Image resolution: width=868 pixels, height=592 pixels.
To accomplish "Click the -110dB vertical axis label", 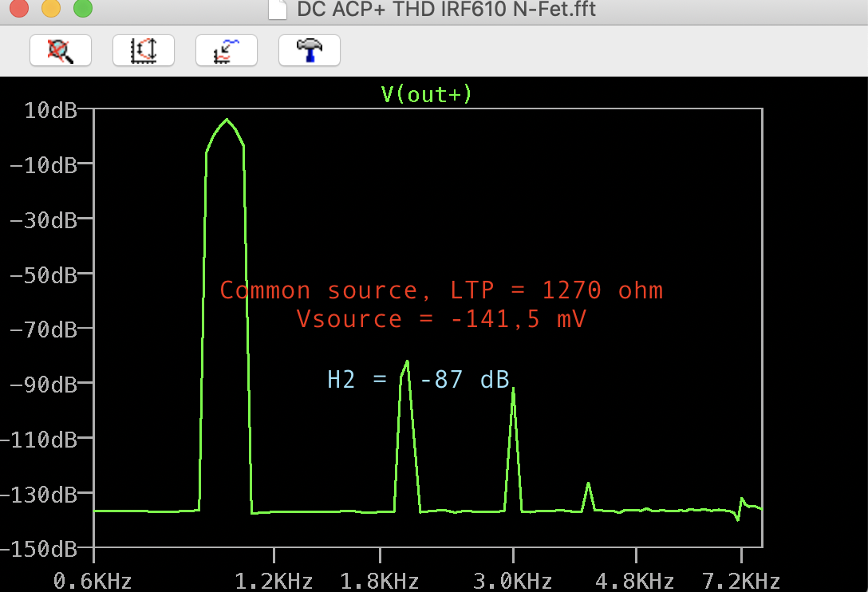I will coord(39,440).
